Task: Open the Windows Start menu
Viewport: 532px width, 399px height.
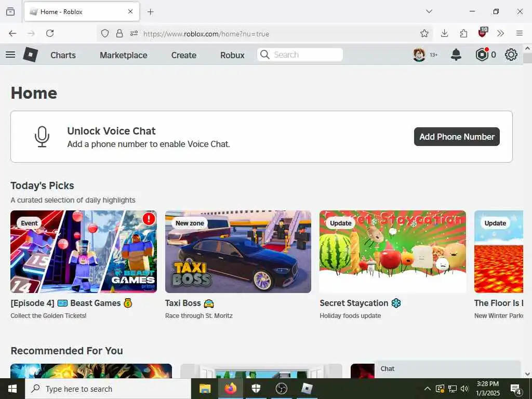Action: point(12,389)
